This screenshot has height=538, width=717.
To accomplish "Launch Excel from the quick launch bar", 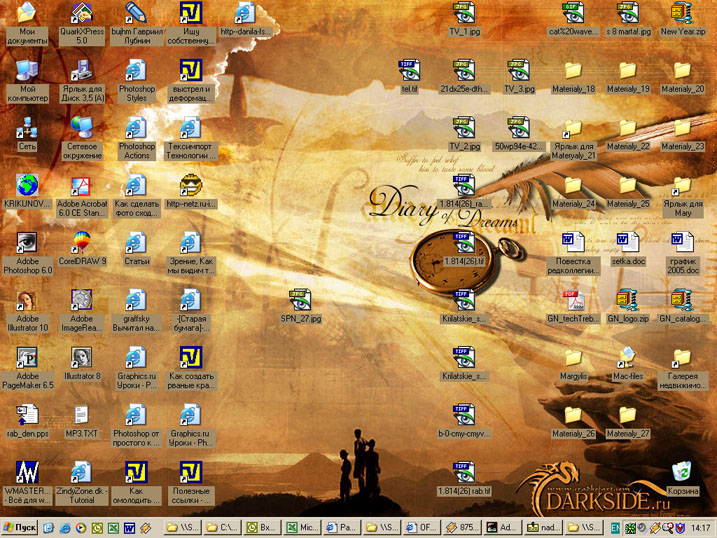I will [113, 528].
